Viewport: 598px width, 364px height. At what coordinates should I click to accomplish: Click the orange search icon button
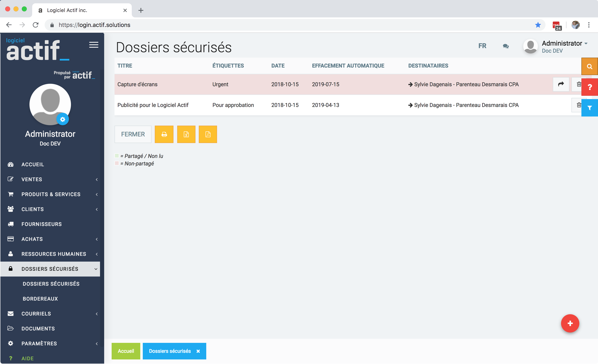[589, 67]
